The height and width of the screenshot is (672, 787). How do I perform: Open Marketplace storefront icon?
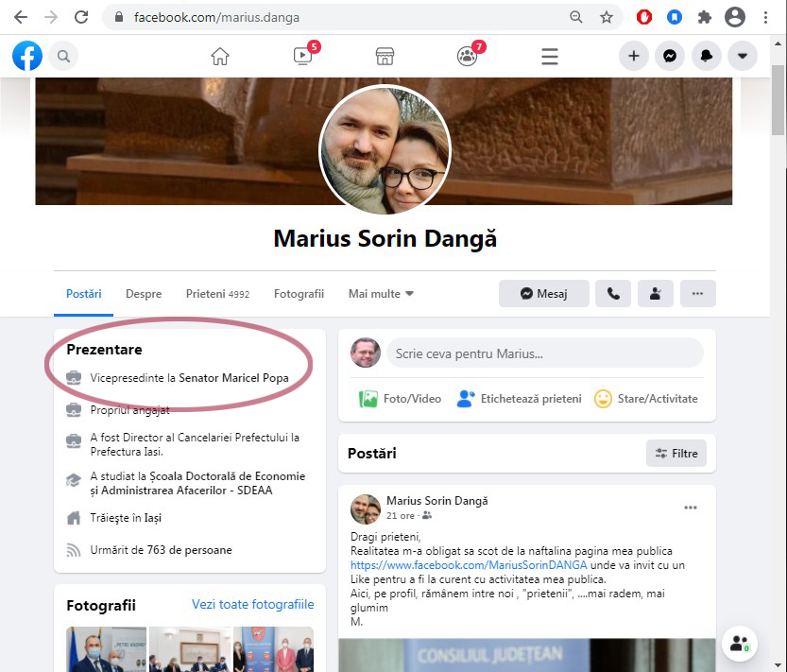click(x=385, y=57)
